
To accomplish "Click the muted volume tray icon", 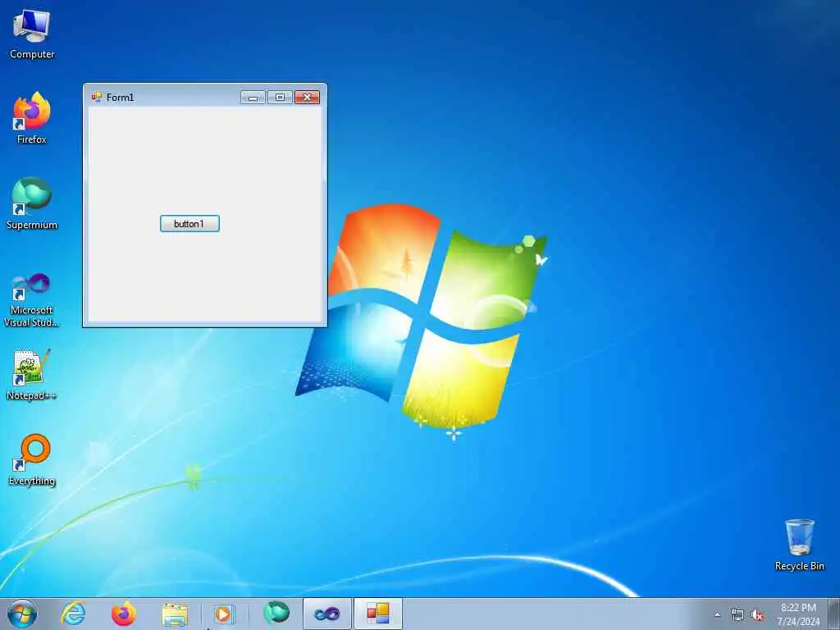I will [757, 615].
